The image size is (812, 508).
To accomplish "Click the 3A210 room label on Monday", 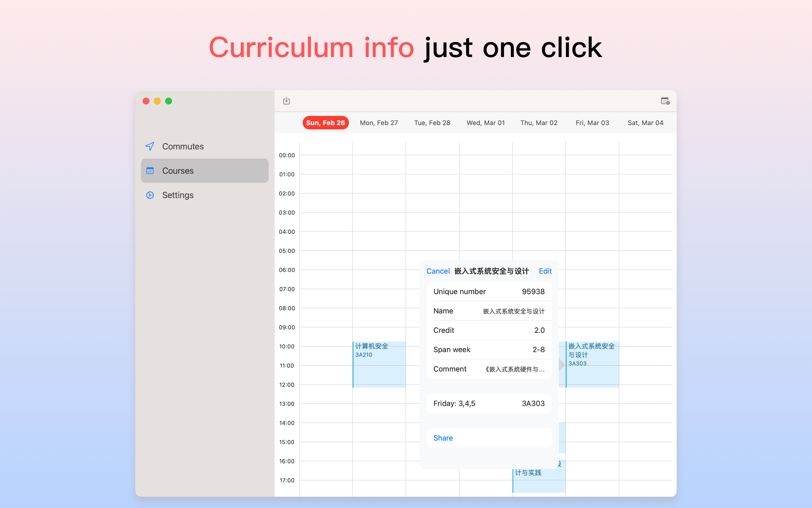I will (364, 355).
